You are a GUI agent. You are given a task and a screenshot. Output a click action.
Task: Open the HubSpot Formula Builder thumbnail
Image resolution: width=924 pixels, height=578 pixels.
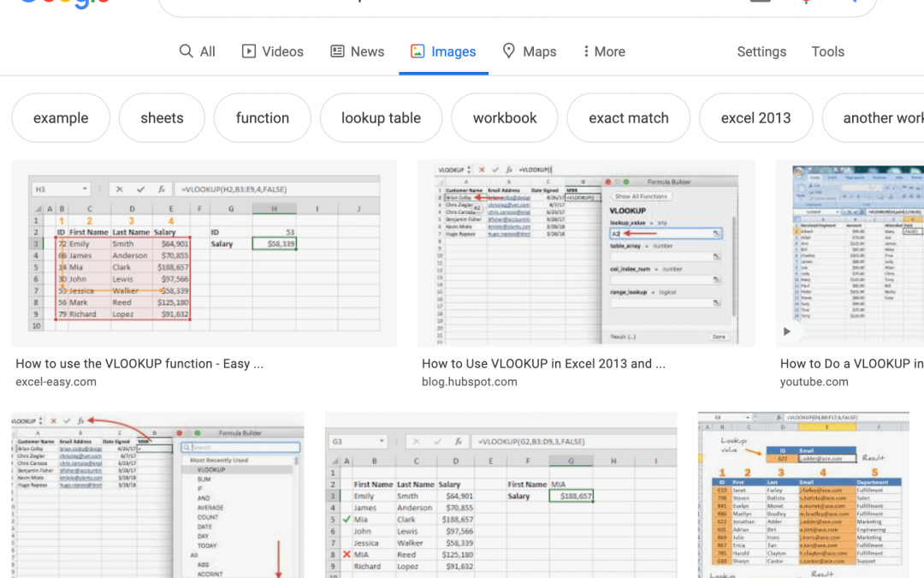point(586,253)
